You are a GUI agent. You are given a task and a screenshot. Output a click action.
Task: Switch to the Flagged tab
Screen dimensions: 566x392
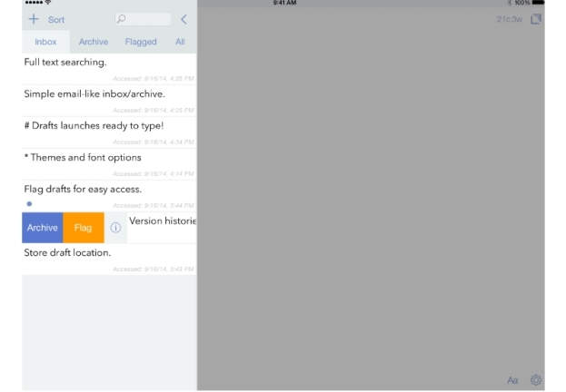click(141, 42)
